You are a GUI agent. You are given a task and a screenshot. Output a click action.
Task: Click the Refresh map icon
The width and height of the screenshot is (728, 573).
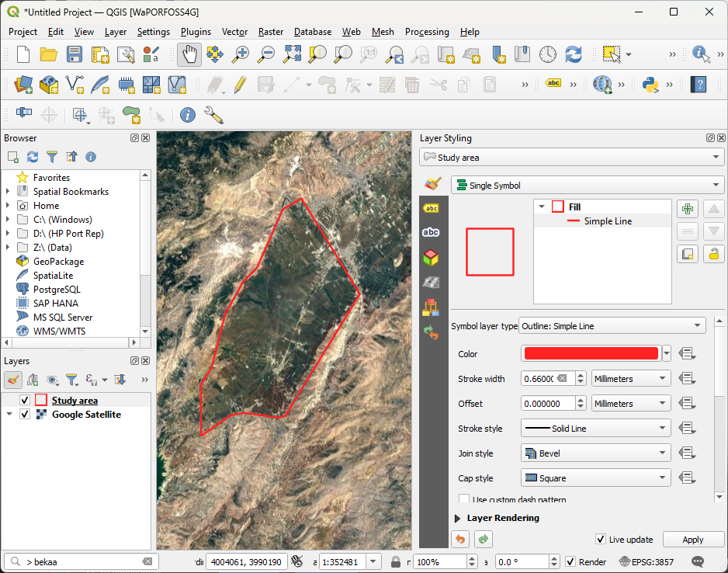tap(574, 54)
